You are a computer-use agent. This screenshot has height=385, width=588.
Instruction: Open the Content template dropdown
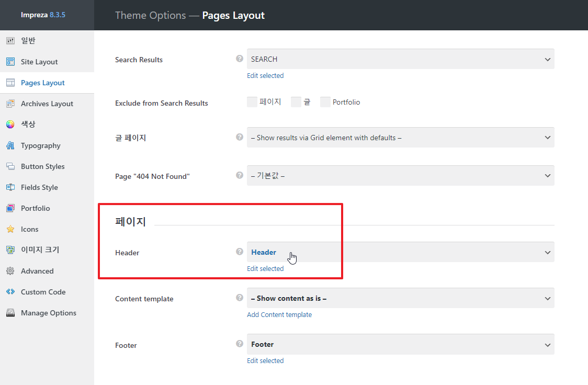pyautogui.click(x=401, y=298)
